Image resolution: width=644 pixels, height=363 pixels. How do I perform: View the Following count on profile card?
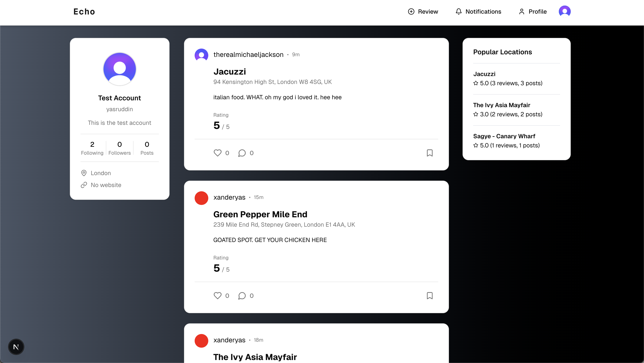tap(92, 148)
